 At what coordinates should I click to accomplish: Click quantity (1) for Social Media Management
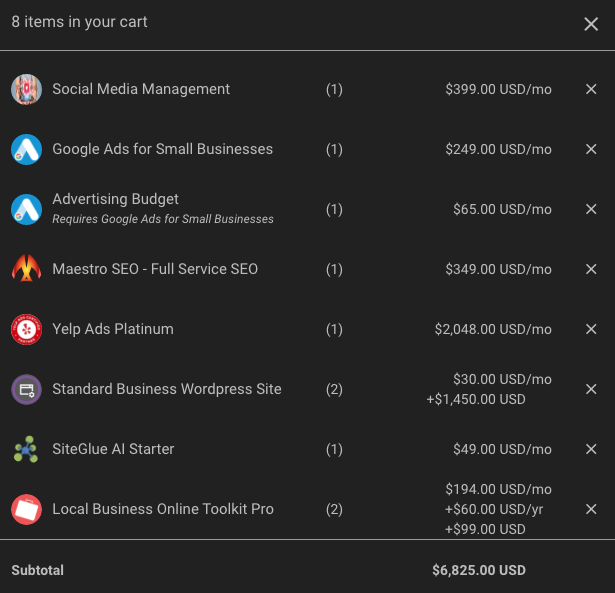[334, 89]
